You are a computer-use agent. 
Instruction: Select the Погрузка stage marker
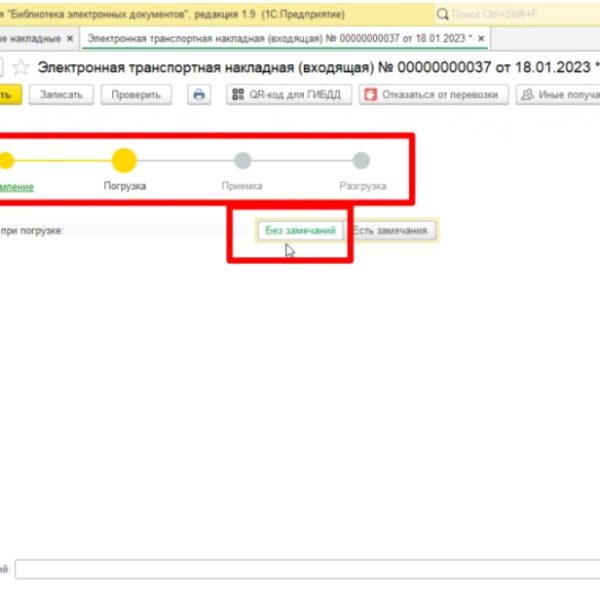click(124, 160)
